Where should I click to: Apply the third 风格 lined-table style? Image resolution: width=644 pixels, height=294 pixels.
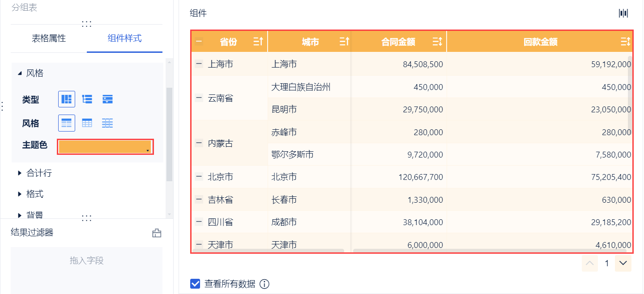coord(107,123)
